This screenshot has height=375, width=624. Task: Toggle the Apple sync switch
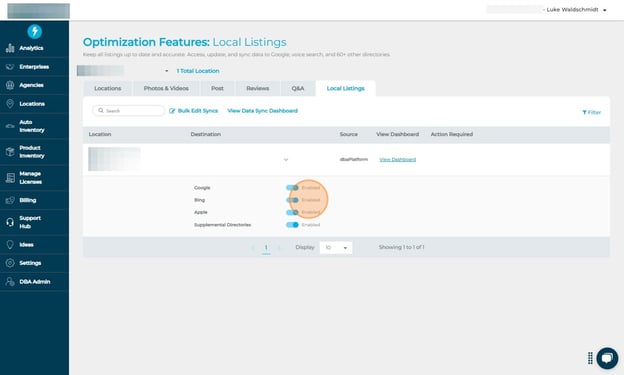click(x=292, y=212)
